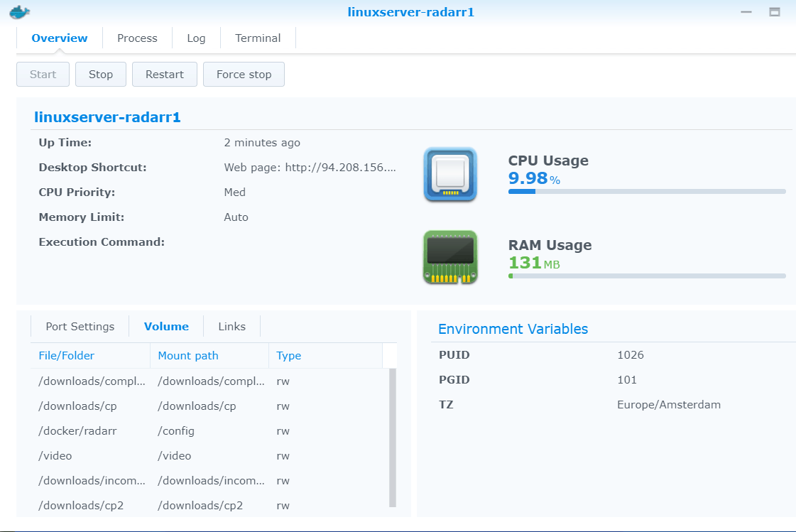
Task: Maximize the linuxserver-radarr1 window
Action: [775, 12]
